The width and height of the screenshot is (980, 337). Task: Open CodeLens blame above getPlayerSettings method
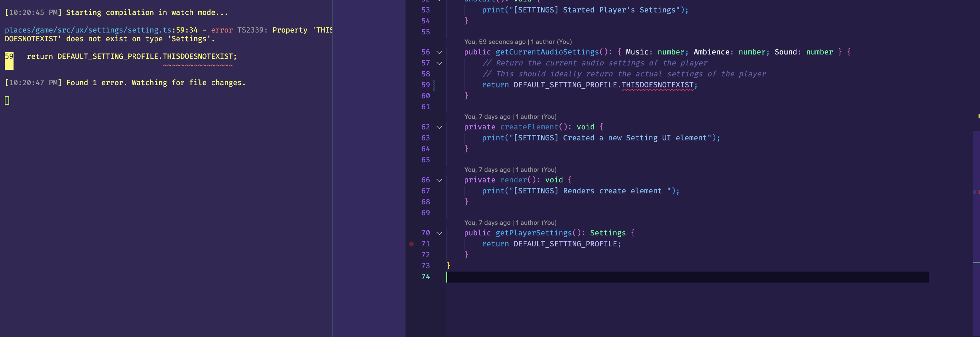pyautogui.click(x=510, y=223)
